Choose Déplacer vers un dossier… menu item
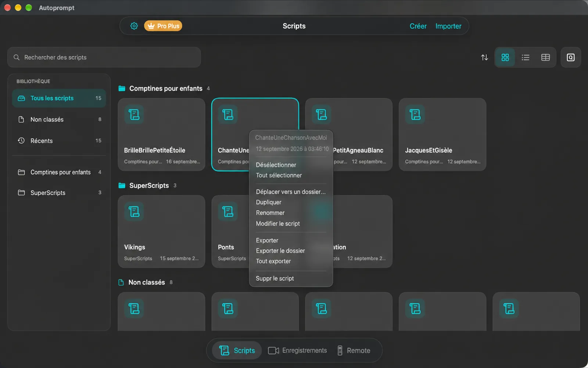Image resolution: width=588 pixels, height=368 pixels. 291,192
